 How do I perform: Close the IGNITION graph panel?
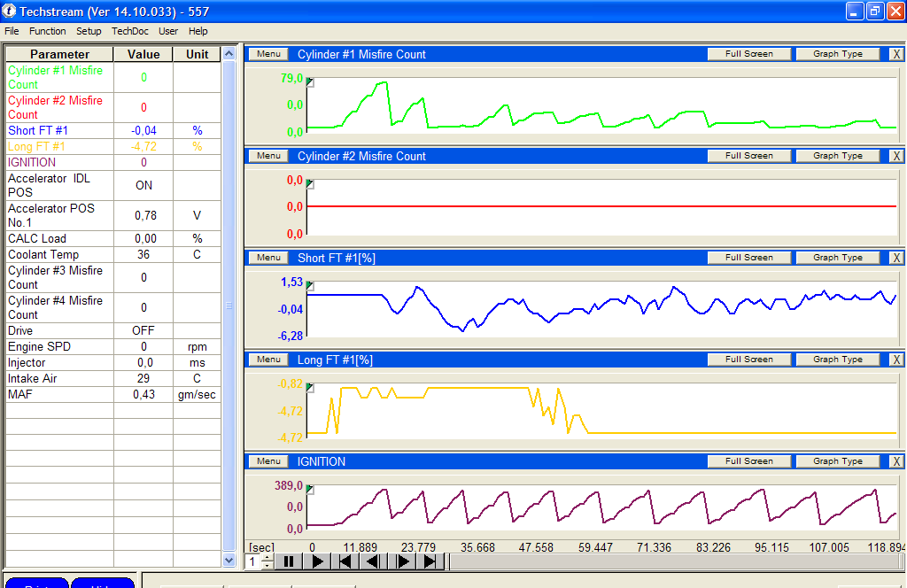click(896, 461)
